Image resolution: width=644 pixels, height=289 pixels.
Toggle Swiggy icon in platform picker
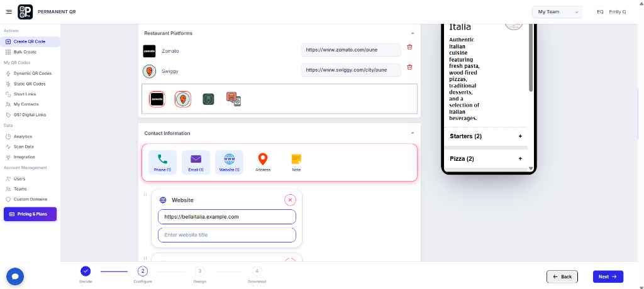click(183, 99)
